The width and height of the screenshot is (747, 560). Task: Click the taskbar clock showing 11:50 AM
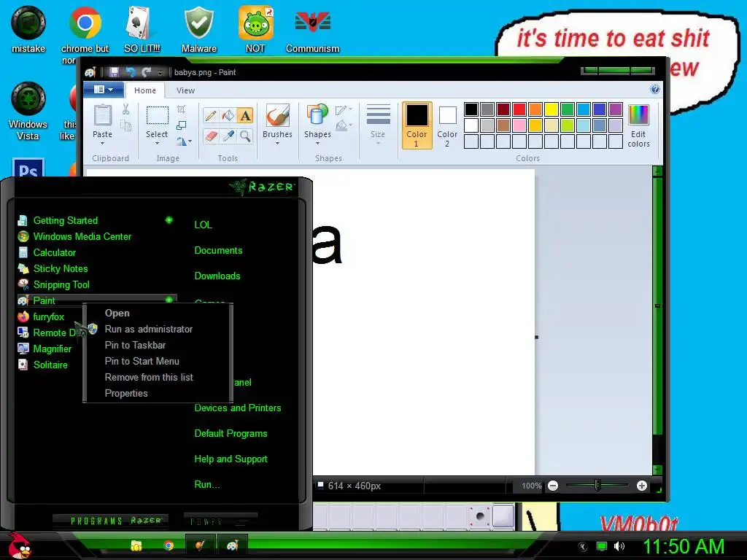(x=684, y=546)
